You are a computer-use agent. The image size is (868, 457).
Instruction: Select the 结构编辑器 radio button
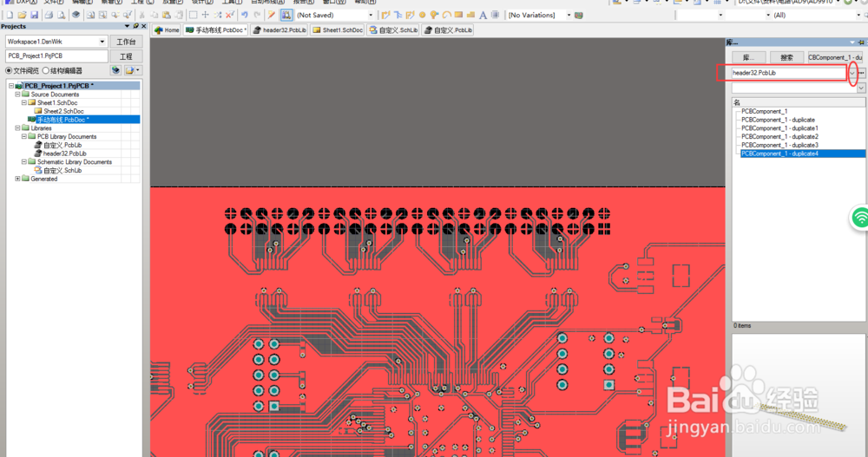(45, 70)
